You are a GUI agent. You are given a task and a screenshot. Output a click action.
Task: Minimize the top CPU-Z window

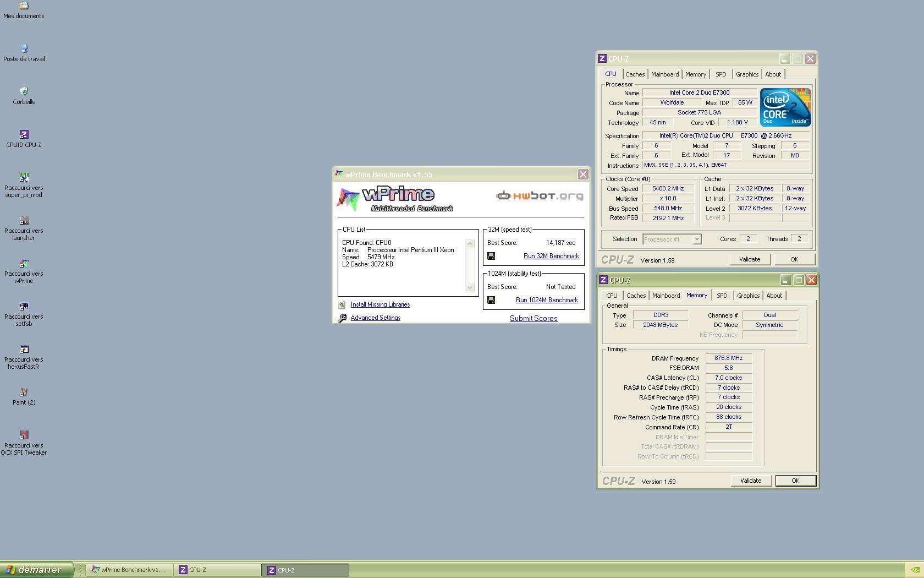point(784,58)
